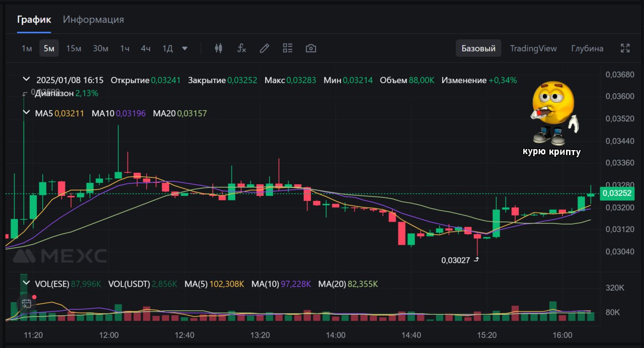This screenshot has height=348, width=644.
Task: Collapse the candle data row with date
Action: (x=27, y=80)
